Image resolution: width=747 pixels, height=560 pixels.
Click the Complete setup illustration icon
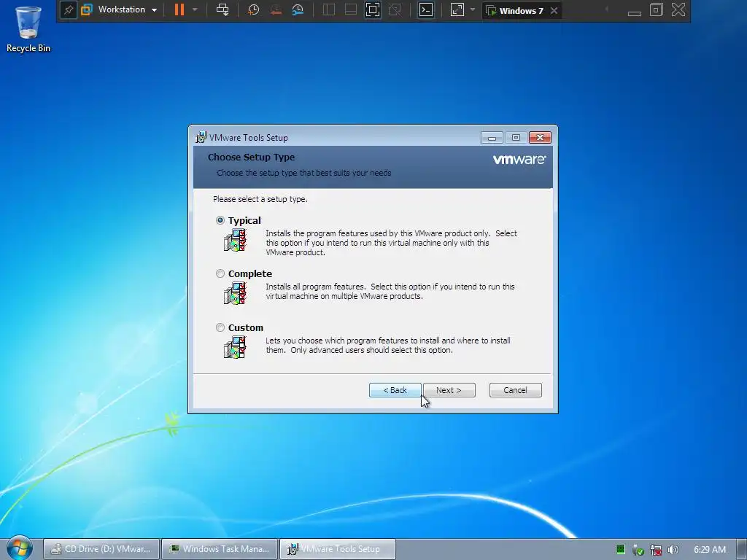(235, 293)
